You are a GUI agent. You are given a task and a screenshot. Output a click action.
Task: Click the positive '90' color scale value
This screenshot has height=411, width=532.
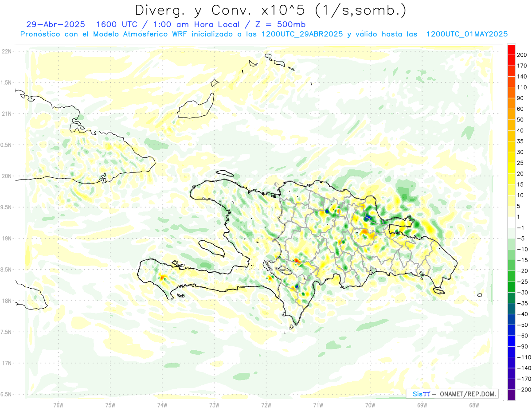520,98
